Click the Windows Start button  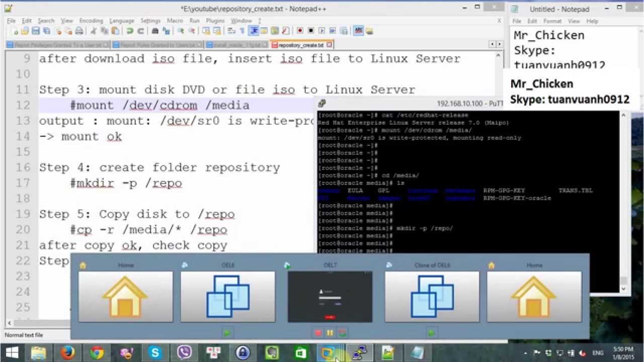tap(12, 352)
